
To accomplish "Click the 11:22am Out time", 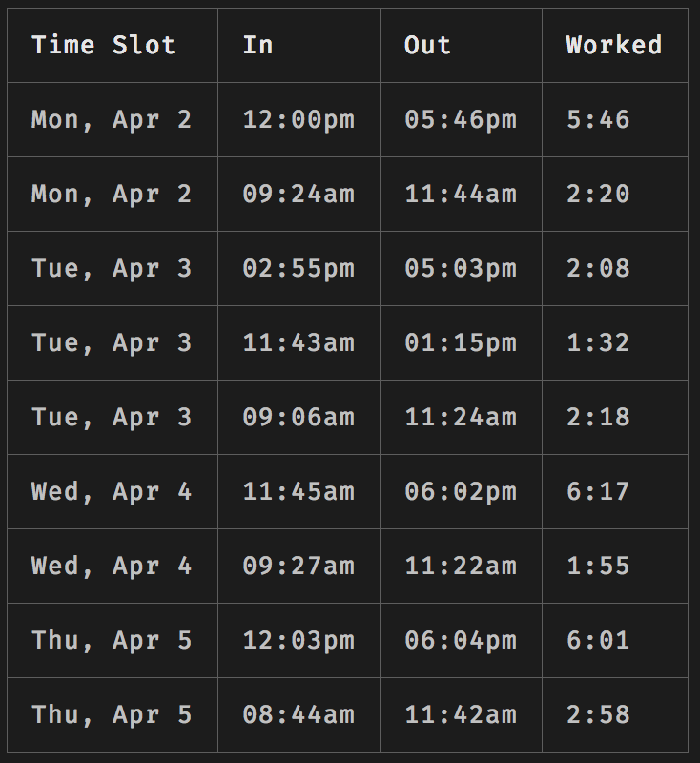I will click(461, 566).
